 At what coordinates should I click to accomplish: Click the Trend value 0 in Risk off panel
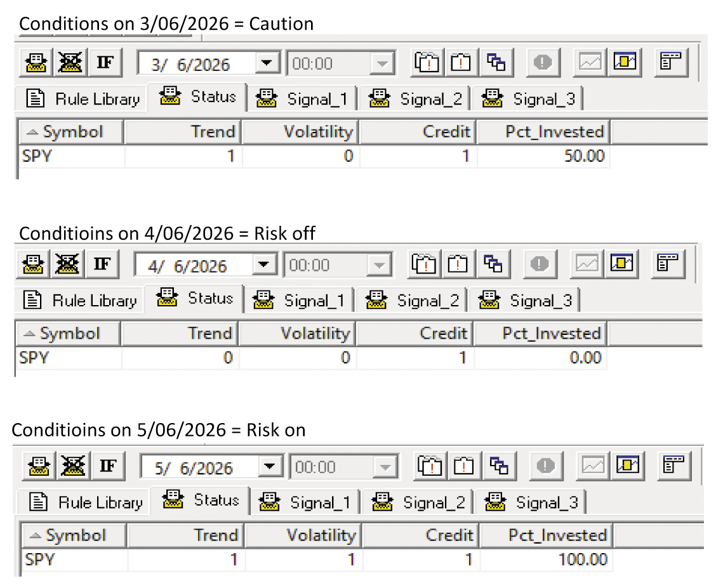[228, 358]
